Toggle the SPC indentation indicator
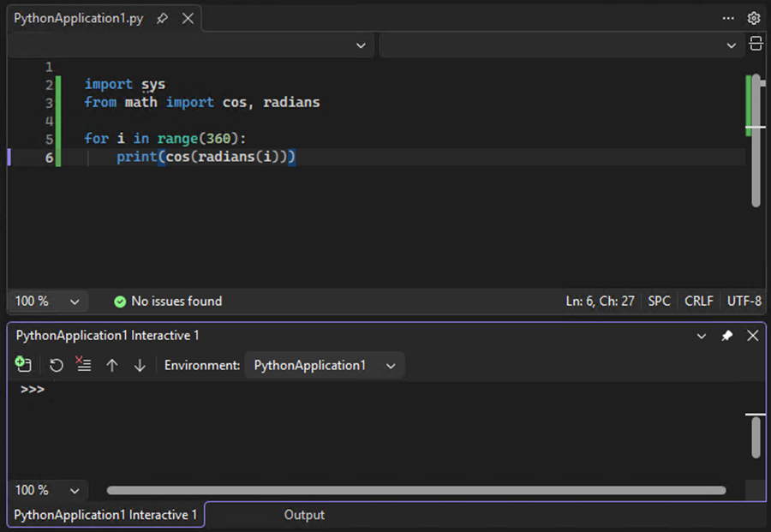Screen dimensions: 771x532 [658, 301]
